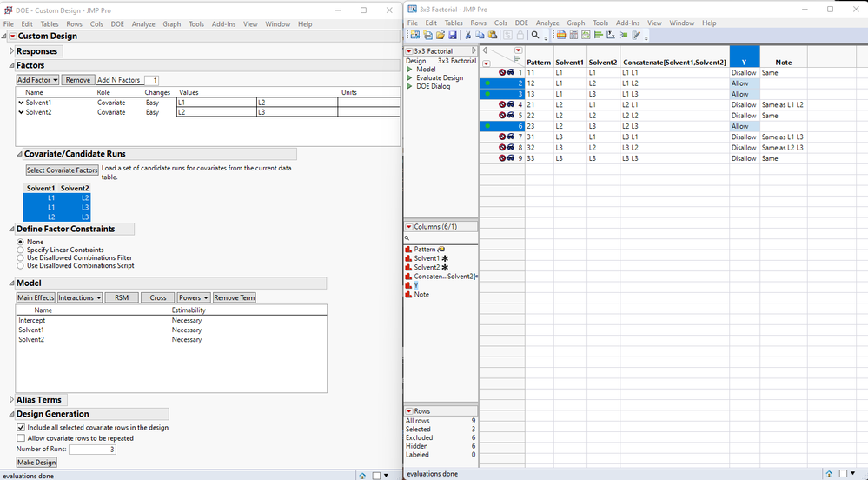868x480 pixels.
Task: Enable Allow covariate rows to be repeated
Action: [21, 437]
